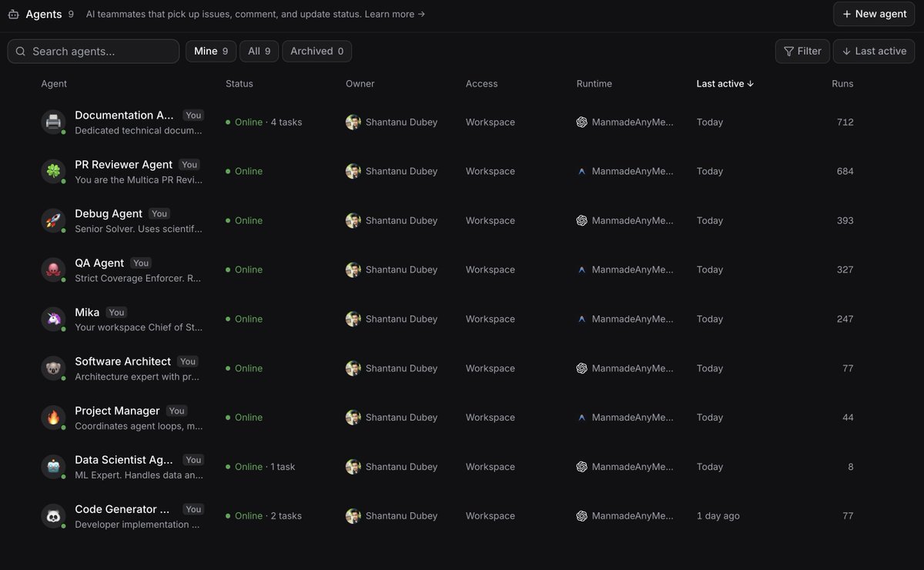Viewport: 924px width, 570px height.
Task: Open the Filter options
Action: coord(802,51)
